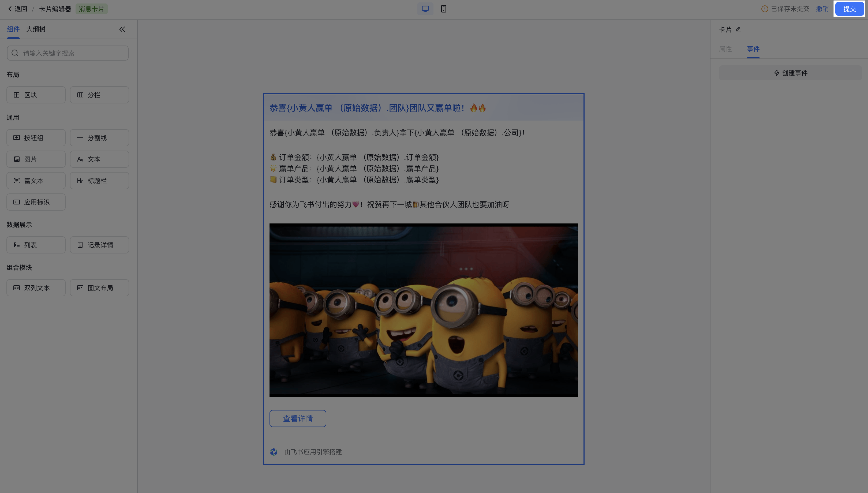Screen dimensions: 868x493
Task: Click the 撤销 undo link
Action: pyautogui.click(x=822, y=9)
